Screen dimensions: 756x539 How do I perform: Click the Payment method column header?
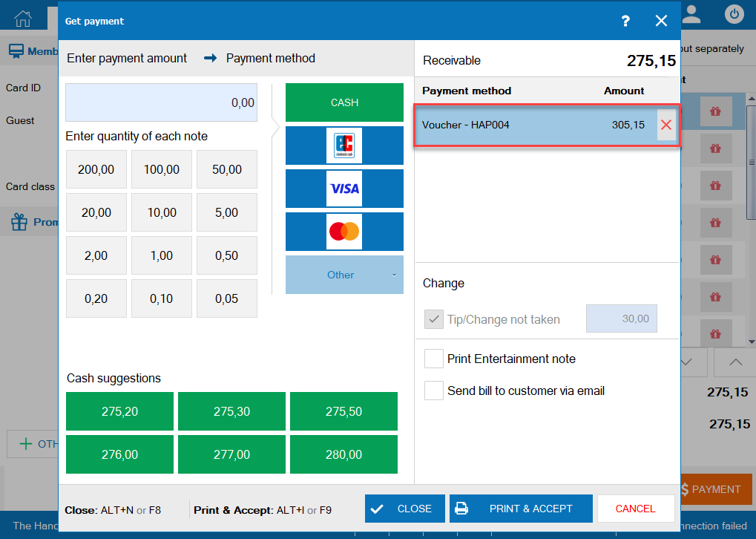tap(466, 91)
